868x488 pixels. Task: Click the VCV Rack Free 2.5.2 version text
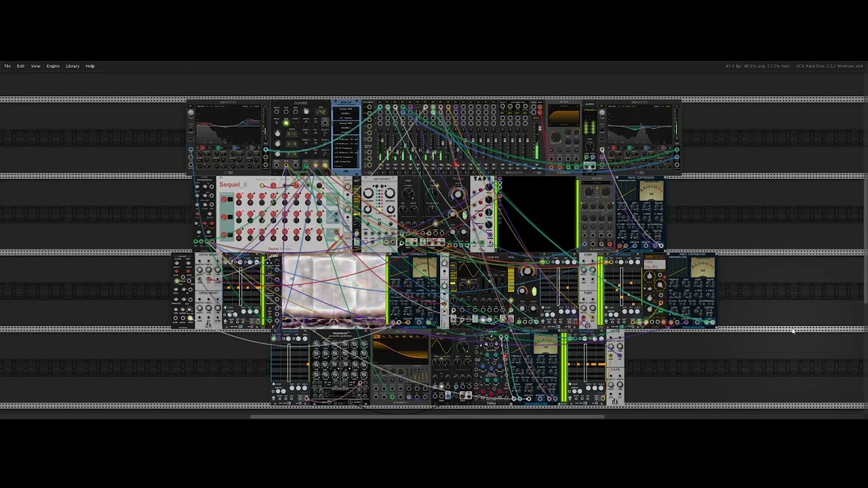pyautogui.click(x=829, y=66)
